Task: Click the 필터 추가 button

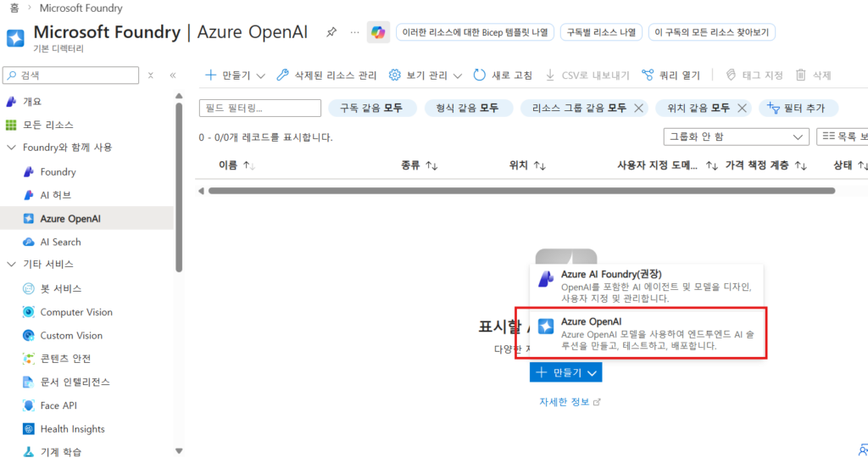Action: click(798, 108)
